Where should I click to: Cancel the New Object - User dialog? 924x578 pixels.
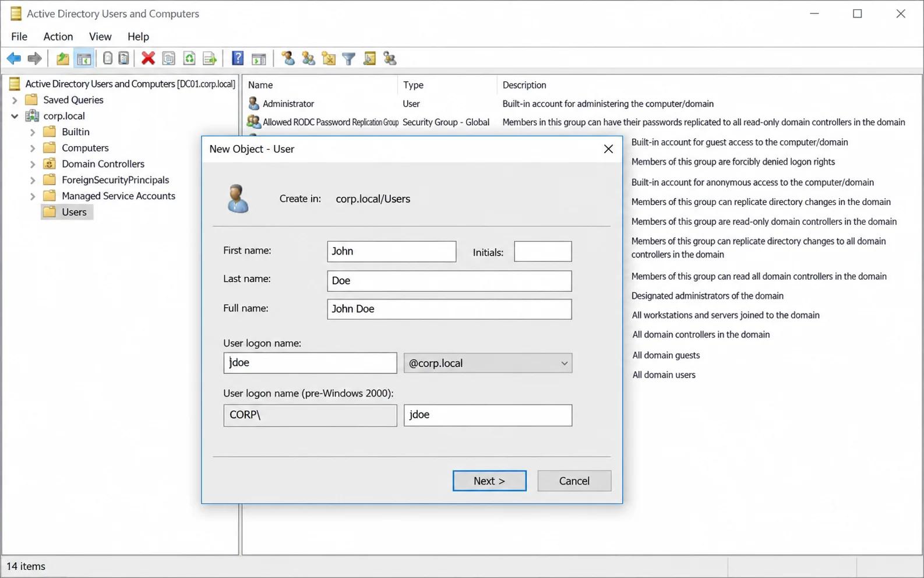click(574, 481)
